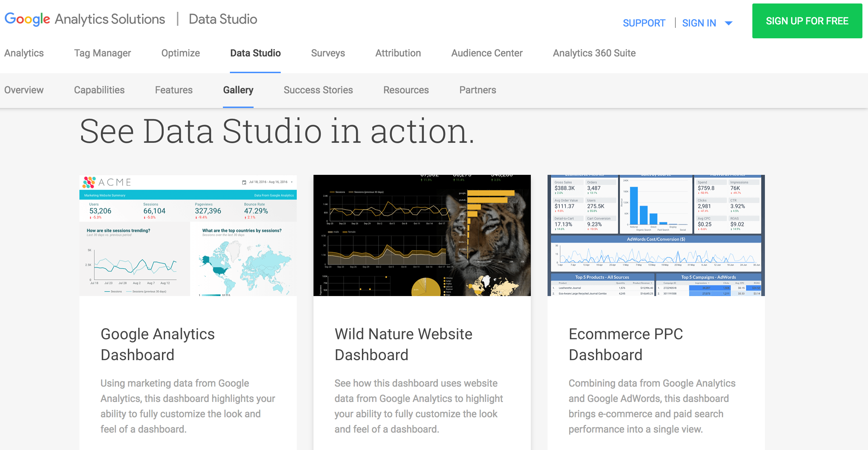The image size is (868, 450).
Task: Click SIGN UP FOR FREE button
Action: click(x=807, y=21)
